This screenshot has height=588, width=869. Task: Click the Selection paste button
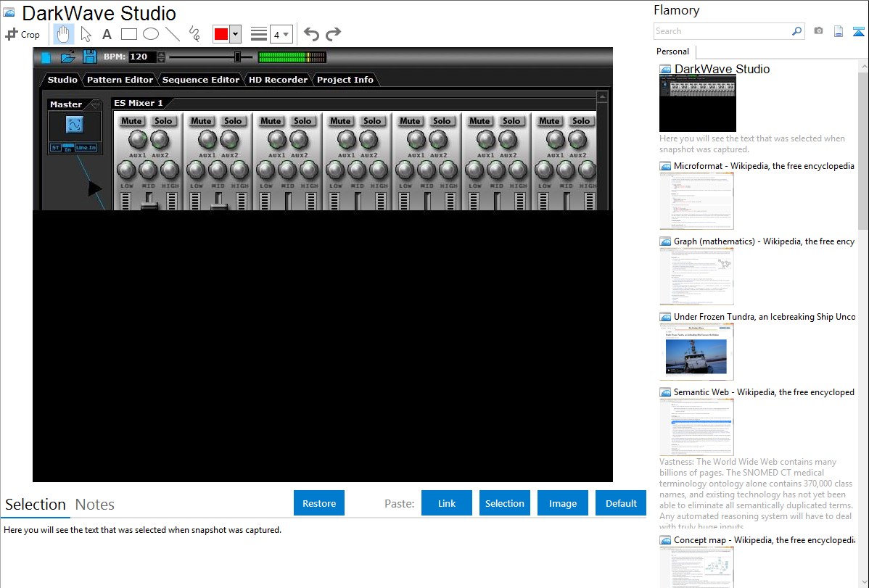pos(505,503)
